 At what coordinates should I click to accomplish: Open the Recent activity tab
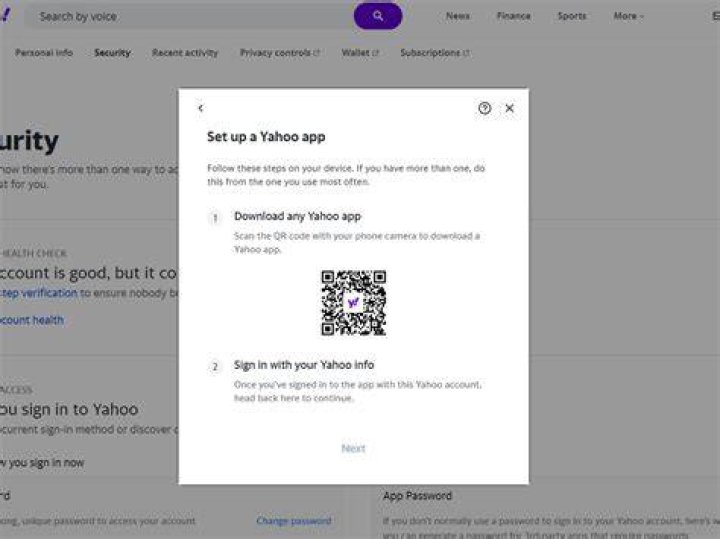point(185,53)
